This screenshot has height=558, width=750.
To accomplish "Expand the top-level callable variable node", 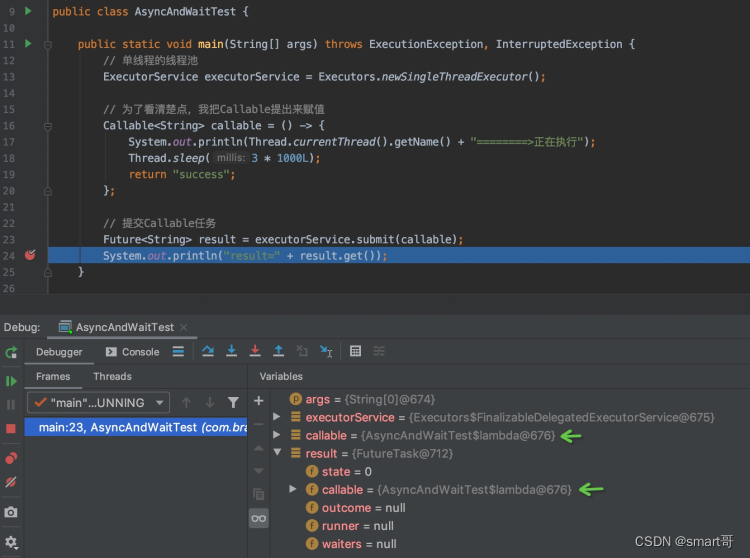I will click(276, 435).
